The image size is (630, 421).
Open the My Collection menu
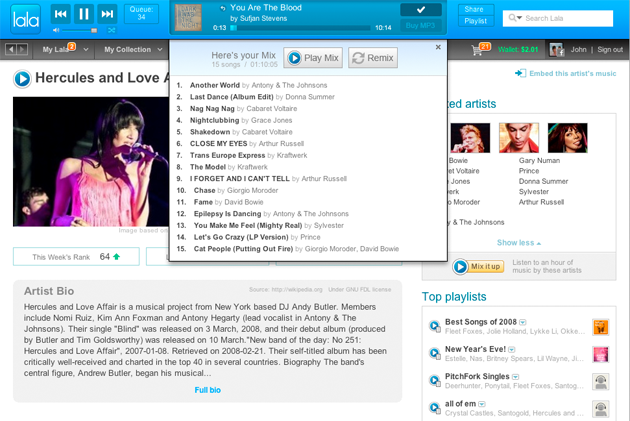(127, 49)
